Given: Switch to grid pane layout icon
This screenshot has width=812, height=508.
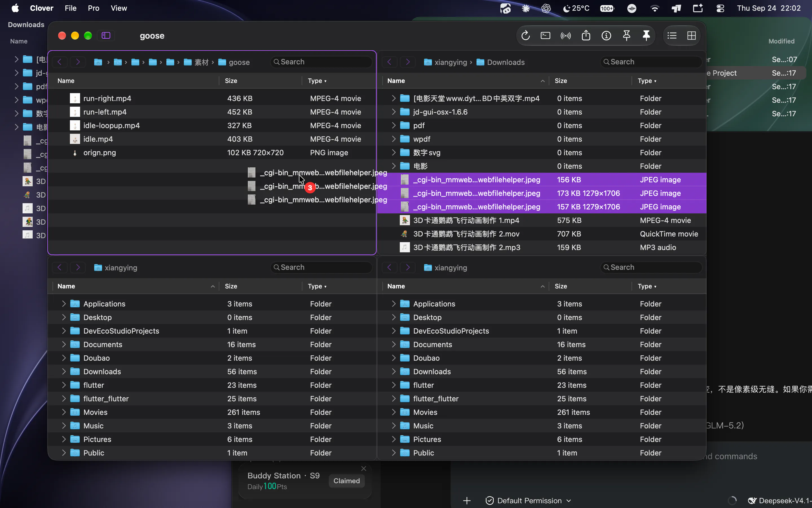Looking at the screenshot, I should click(x=692, y=35).
